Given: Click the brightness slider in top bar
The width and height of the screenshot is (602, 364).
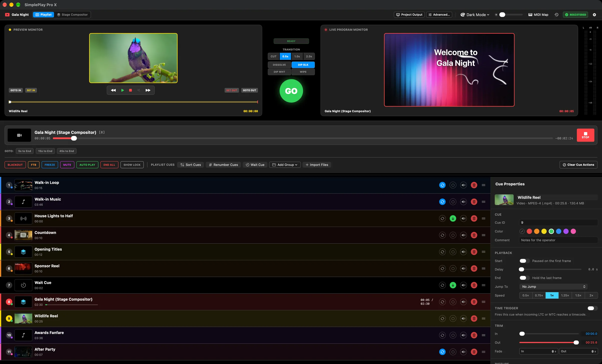Looking at the screenshot, I should (511, 15).
